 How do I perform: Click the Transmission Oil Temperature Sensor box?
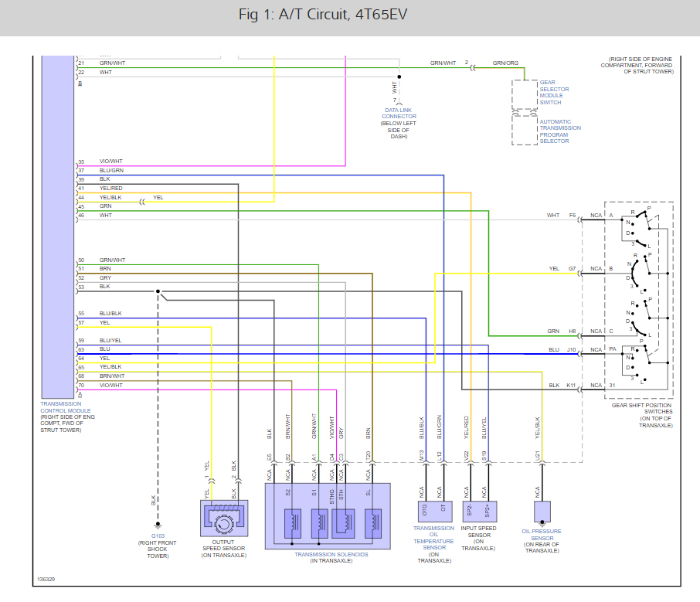coord(435,512)
